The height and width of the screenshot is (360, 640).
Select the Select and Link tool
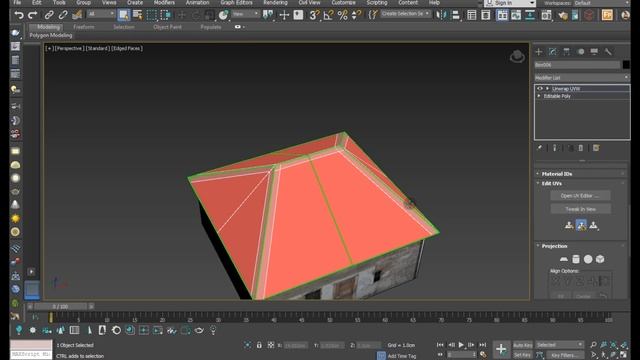coord(49,15)
